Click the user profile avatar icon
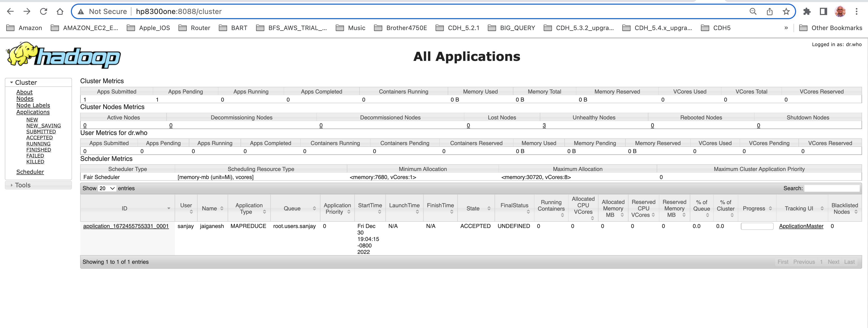 click(840, 11)
